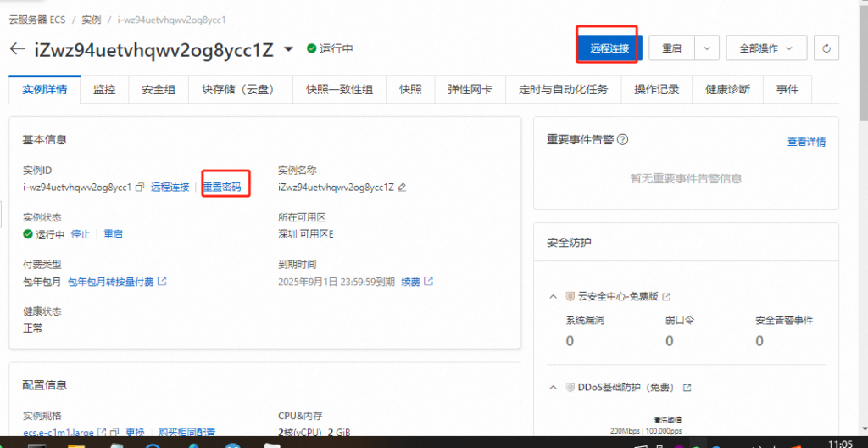Click the help icon next to 重要事件告警
The image size is (868, 448).
point(623,140)
